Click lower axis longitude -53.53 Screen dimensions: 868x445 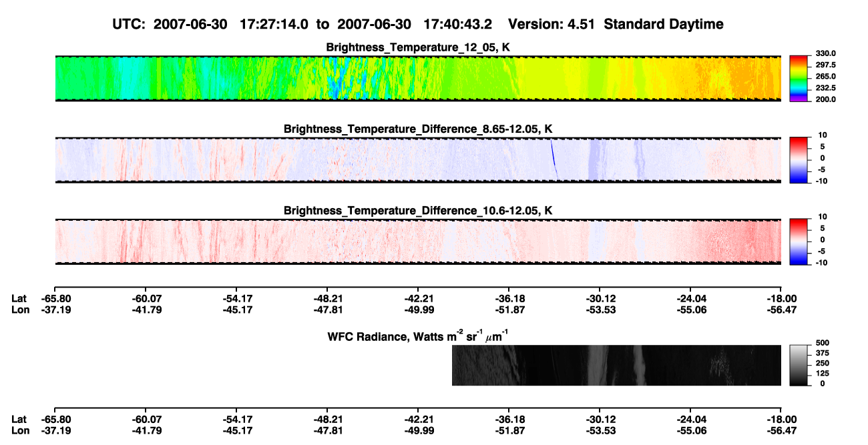click(x=600, y=430)
